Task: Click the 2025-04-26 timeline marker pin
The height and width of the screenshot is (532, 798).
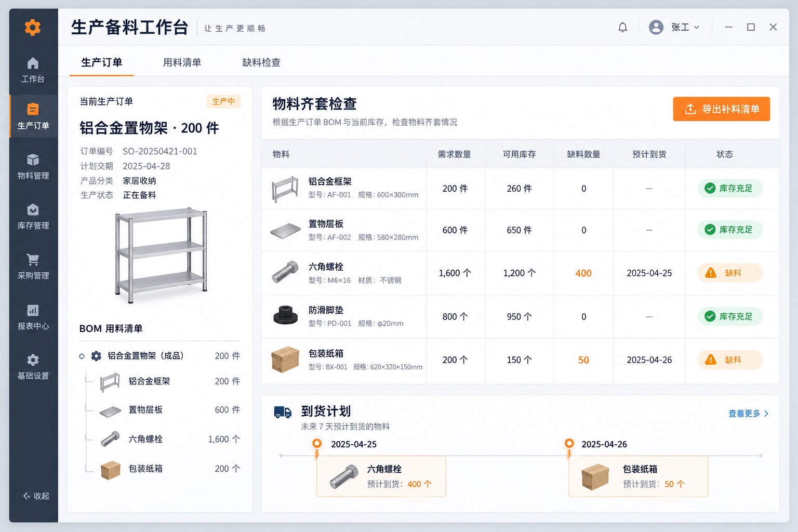Action: 569,445
